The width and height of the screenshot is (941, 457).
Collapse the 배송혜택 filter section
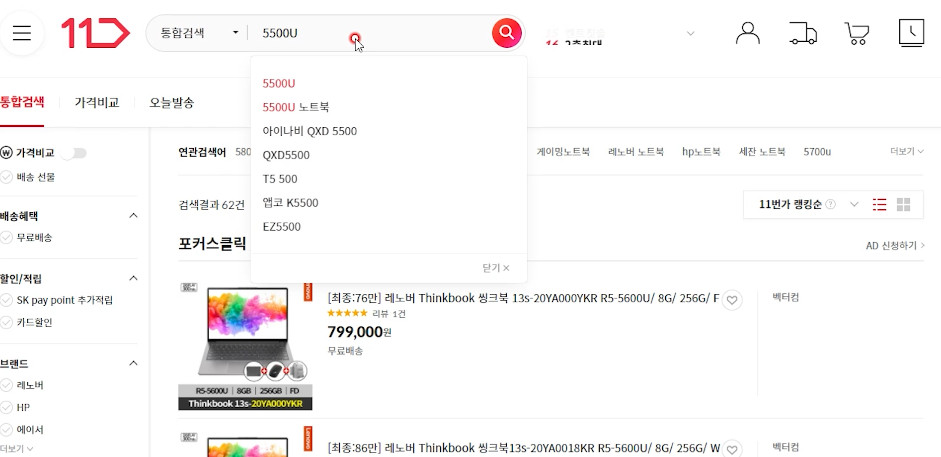click(133, 216)
